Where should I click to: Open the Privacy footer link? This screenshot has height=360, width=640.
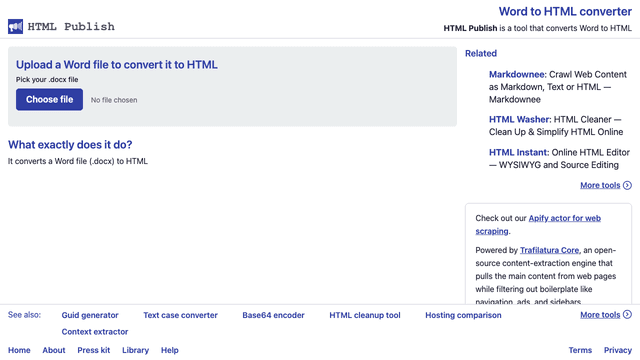(x=618, y=350)
